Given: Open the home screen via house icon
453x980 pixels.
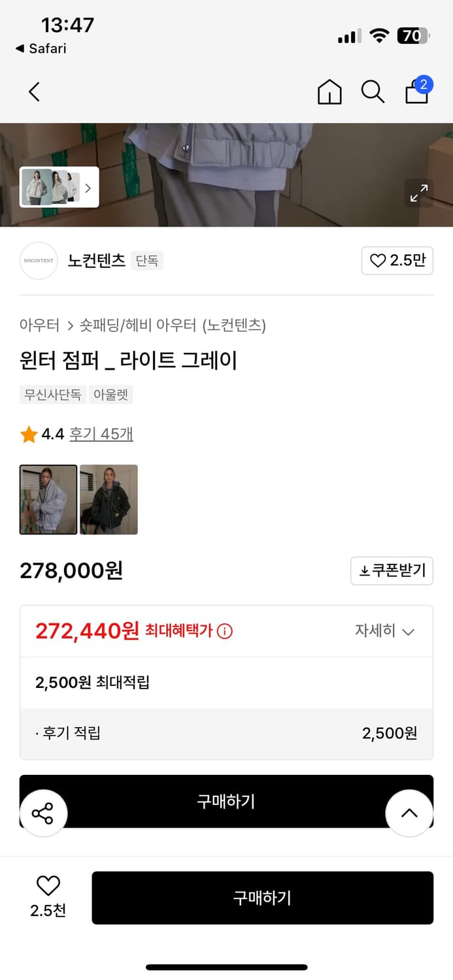Looking at the screenshot, I should pyautogui.click(x=329, y=92).
